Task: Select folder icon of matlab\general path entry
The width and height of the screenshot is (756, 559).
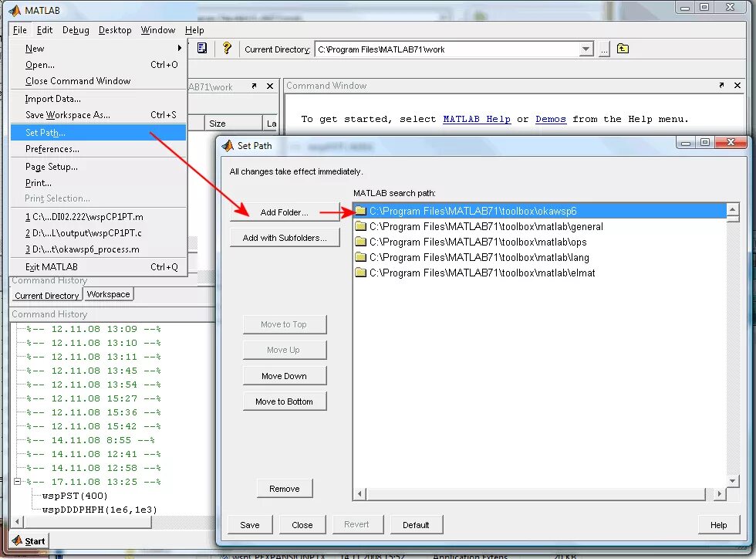Action: tap(360, 226)
